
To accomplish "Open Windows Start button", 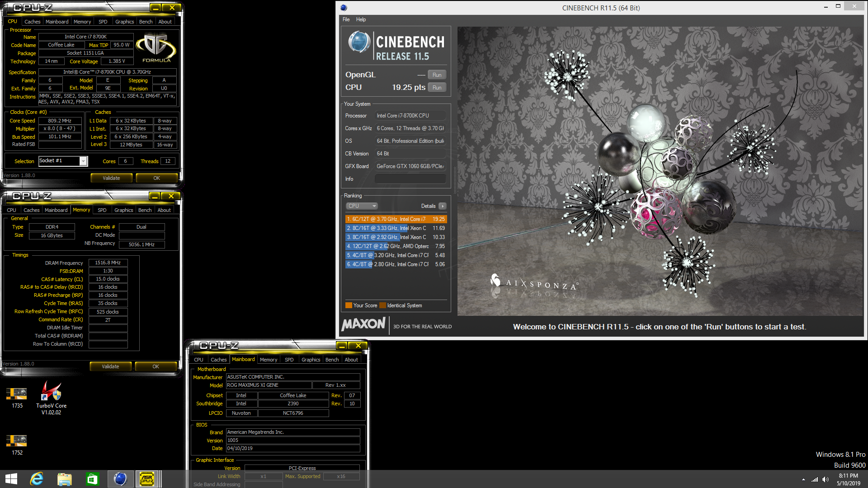I will pyautogui.click(x=11, y=479).
